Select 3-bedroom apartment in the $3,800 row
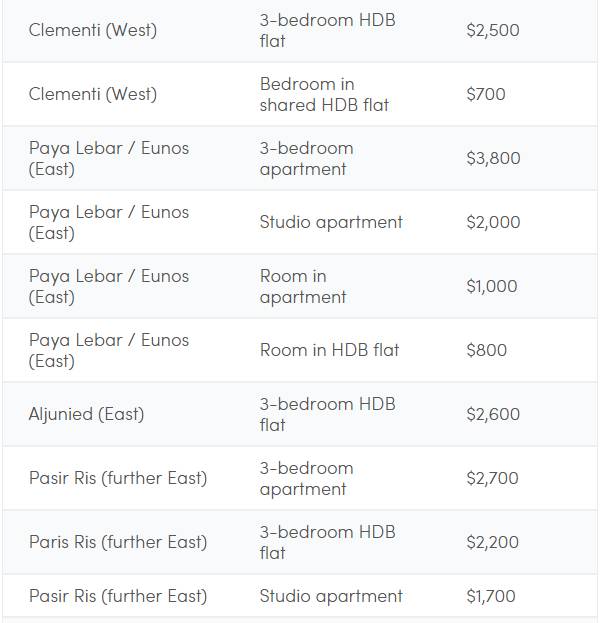Screen dimensions: 602x623 pos(306,158)
